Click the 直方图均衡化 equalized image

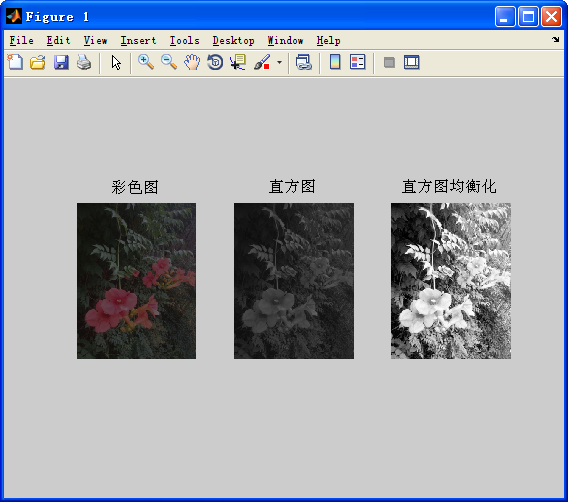point(451,281)
